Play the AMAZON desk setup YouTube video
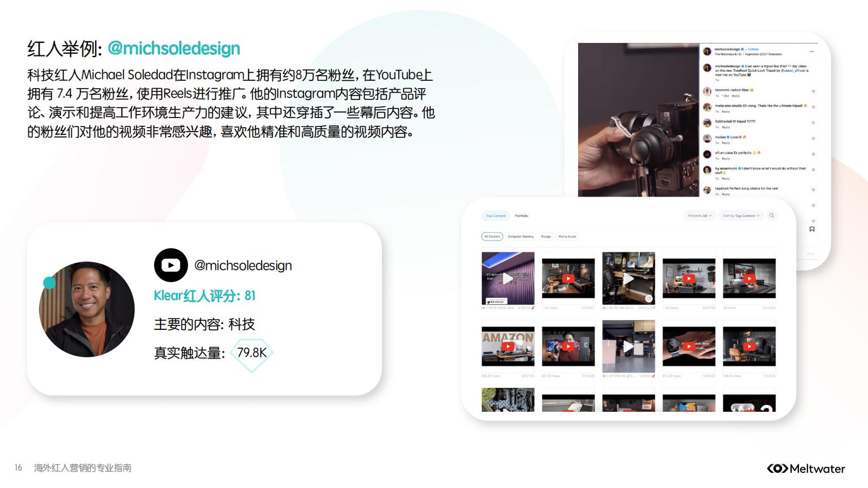This screenshot has height=488, width=868. coord(508,347)
